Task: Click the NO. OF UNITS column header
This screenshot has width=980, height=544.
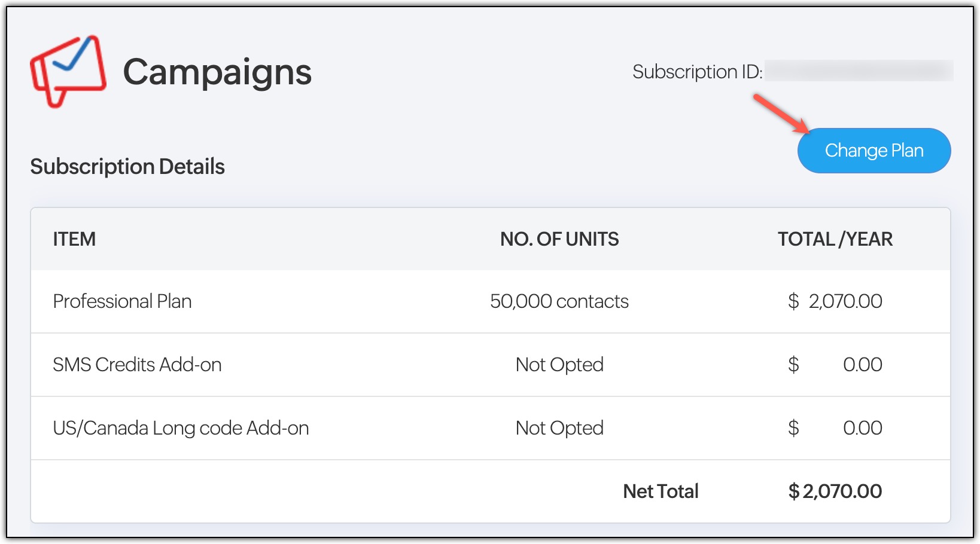Action: coord(559,239)
